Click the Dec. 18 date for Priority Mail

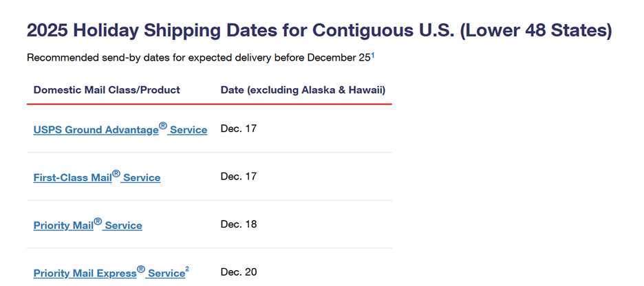[239, 224]
